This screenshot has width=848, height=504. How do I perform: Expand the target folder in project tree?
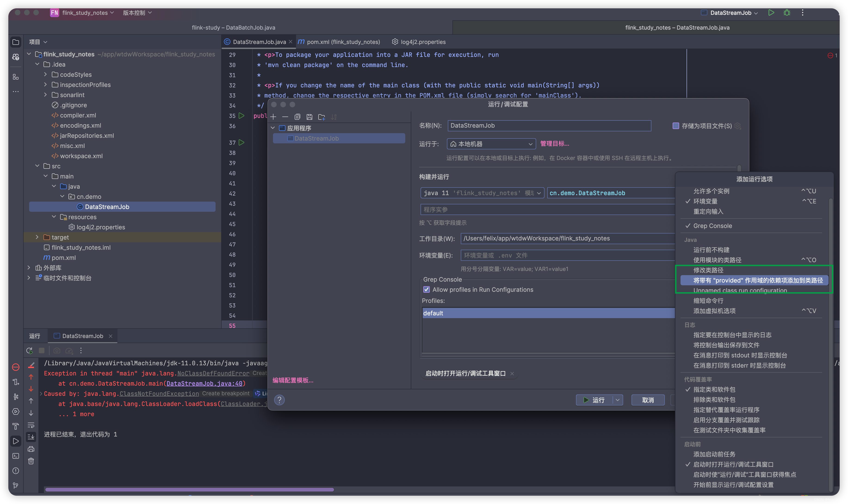(x=37, y=237)
